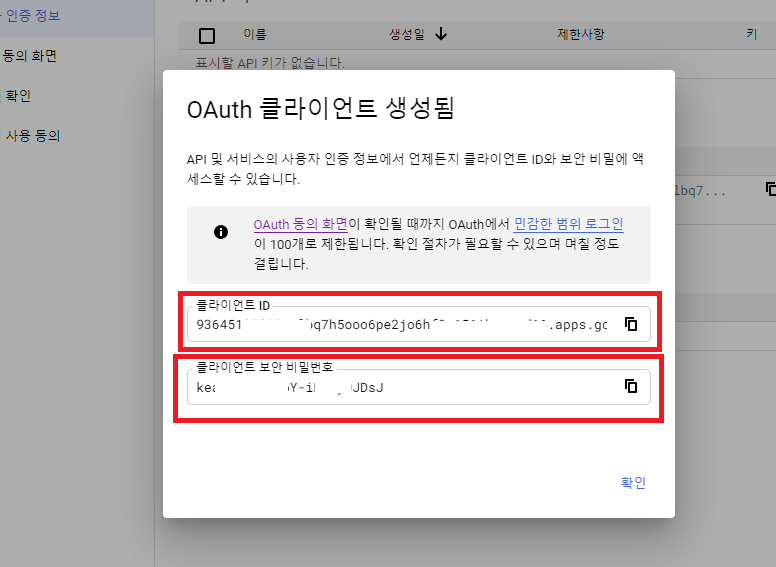Copy the 클라이언트 보안 비밀번호 value
Image resolution: width=776 pixels, height=567 pixels.
pyautogui.click(x=631, y=386)
